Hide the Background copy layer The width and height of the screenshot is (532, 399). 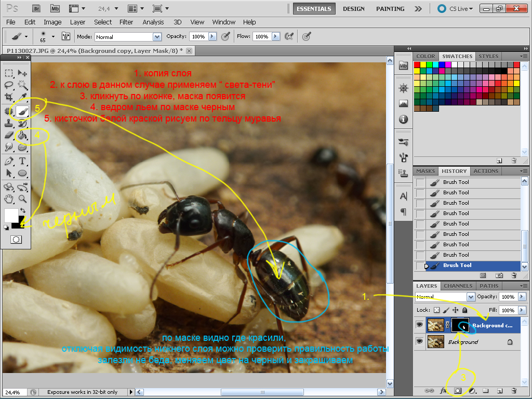coord(419,325)
